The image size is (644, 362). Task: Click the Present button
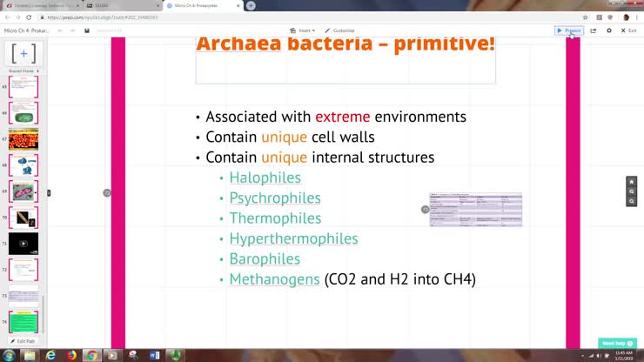pos(569,30)
